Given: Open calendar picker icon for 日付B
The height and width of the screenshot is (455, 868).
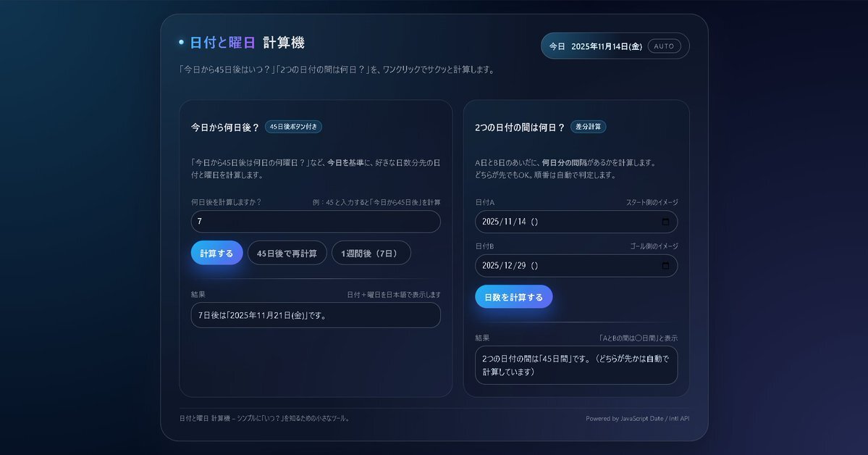Looking at the screenshot, I should [x=665, y=265].
